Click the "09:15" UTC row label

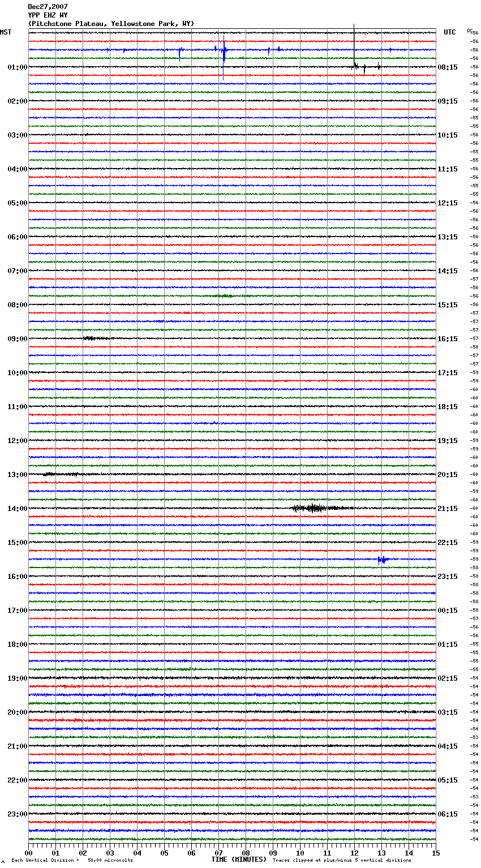tap(448, 101)
